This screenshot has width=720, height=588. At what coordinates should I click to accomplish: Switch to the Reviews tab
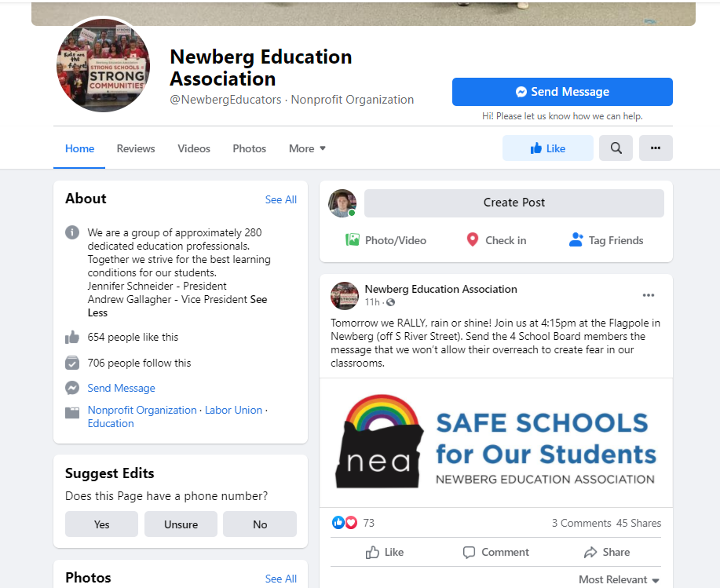click(x=136, y=148)
